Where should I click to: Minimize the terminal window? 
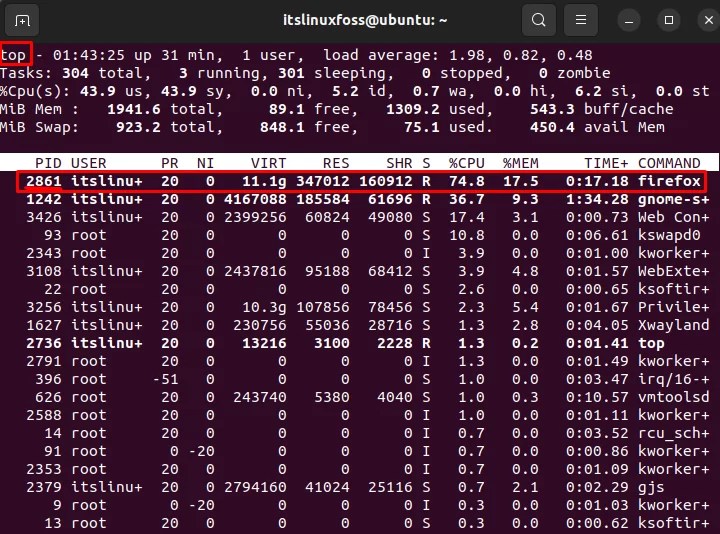629,21
